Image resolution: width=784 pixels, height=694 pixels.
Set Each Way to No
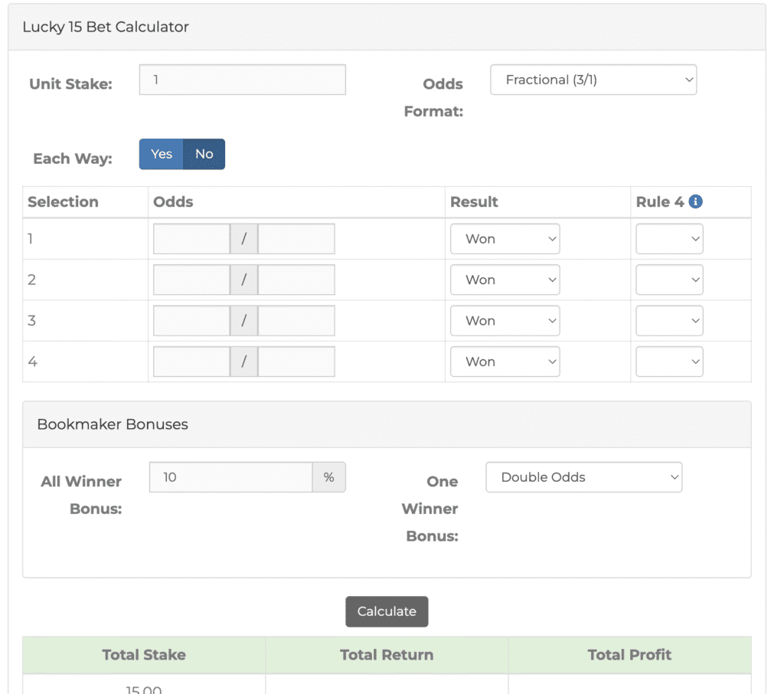204,154
